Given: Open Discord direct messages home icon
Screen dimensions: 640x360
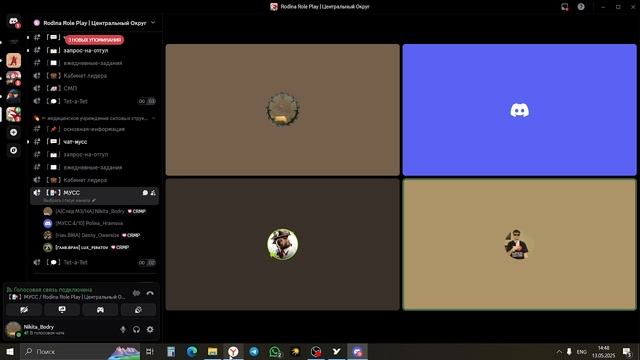Looking at the screenshot, I should pos(13,21).
